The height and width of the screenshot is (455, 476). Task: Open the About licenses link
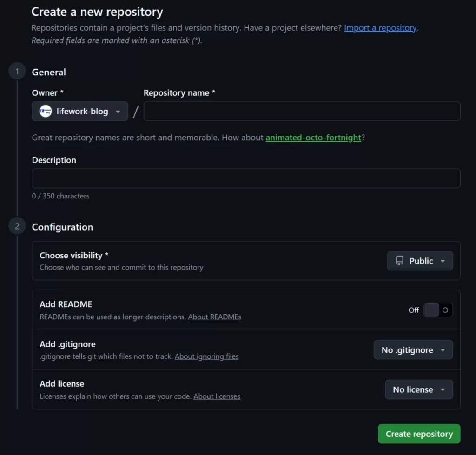coord(217,396)
